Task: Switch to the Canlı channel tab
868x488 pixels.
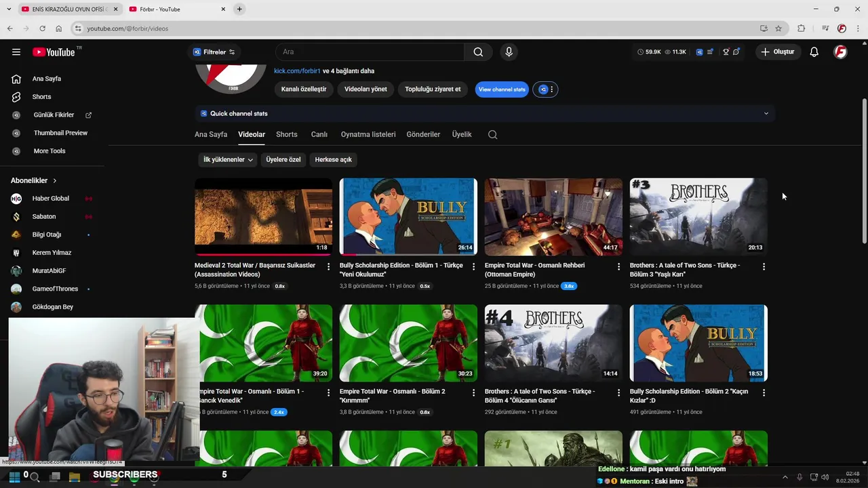Action: 319,134
